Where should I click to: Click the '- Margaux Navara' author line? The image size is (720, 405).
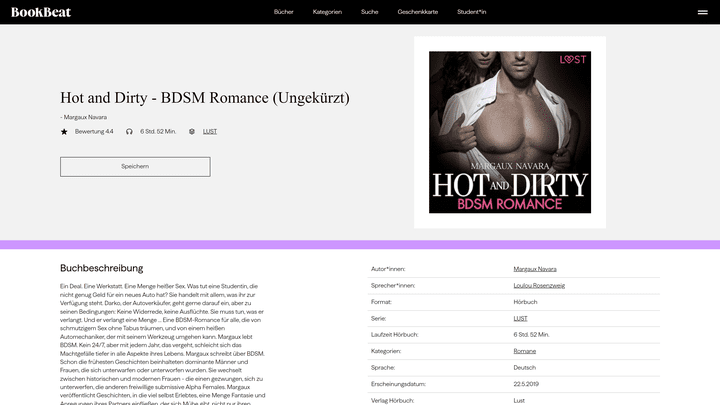[84, 117]
